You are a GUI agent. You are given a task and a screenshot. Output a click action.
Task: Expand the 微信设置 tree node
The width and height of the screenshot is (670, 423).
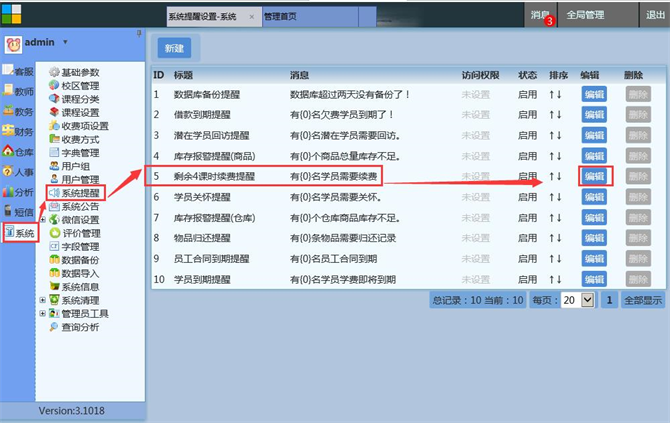pyautogui.click(x=43, y=220)
